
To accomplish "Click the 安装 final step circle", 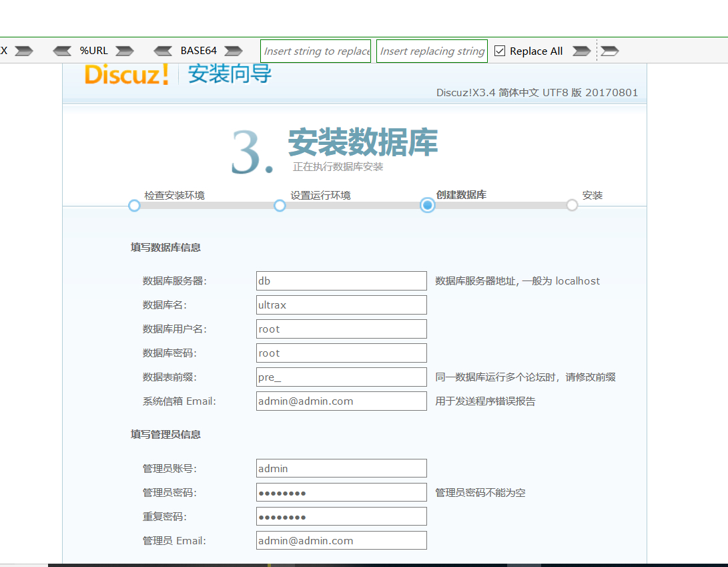I will pos(572,205).
